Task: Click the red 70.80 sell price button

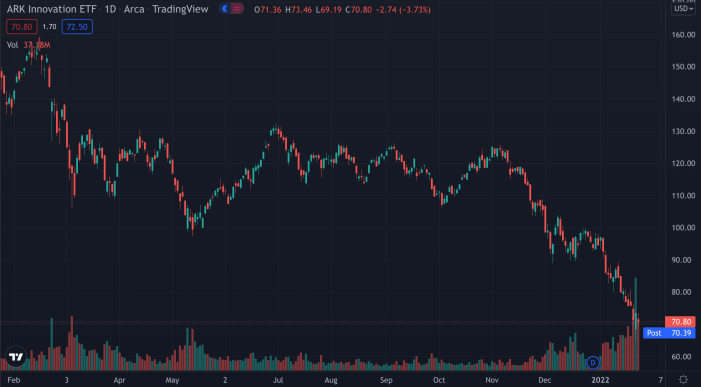Action: coord(21,27)
